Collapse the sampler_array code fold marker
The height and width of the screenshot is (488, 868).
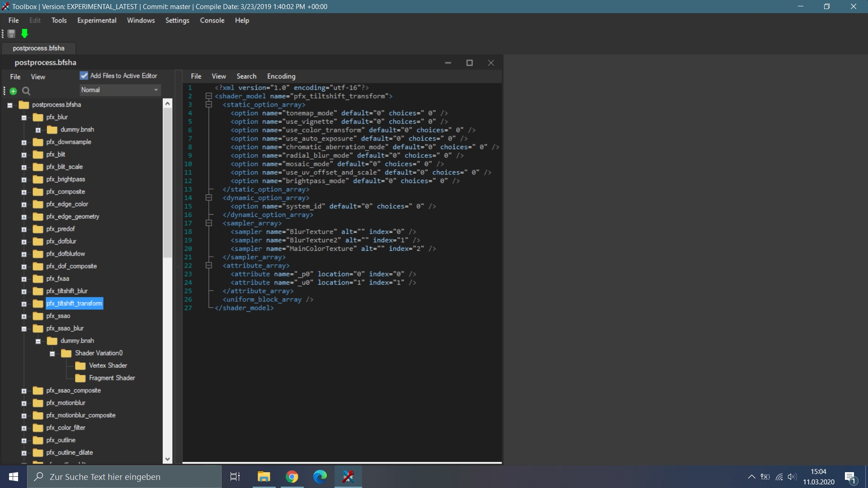point(209,223)
